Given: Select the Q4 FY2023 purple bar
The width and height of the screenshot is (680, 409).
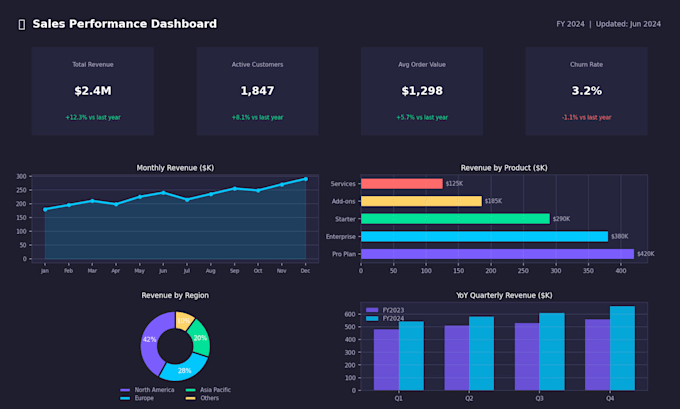Looking at the screenshot, I should click(x=598, y=355).
